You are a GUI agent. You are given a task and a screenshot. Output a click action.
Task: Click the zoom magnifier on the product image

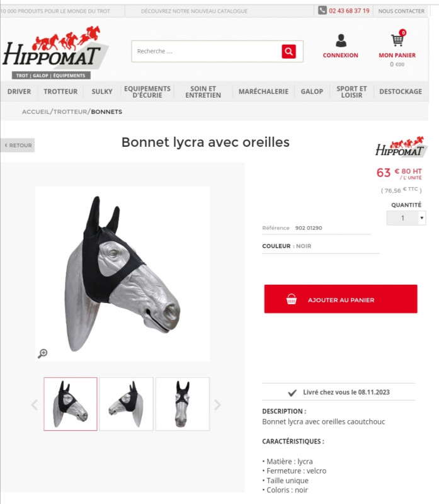point(42,353)
